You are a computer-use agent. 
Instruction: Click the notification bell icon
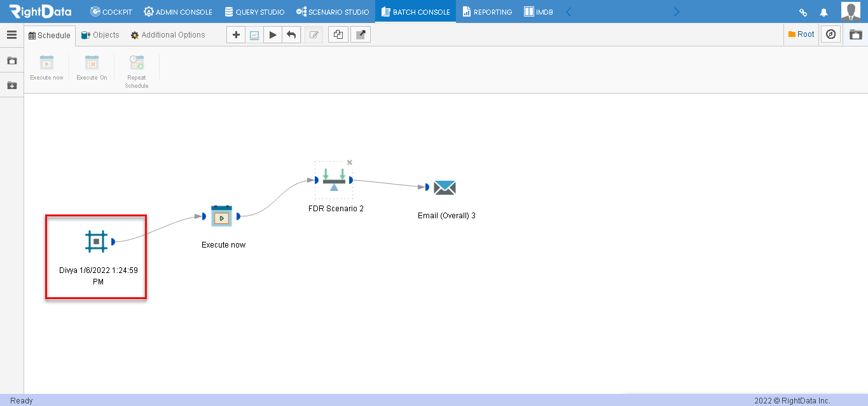(823, 12)
